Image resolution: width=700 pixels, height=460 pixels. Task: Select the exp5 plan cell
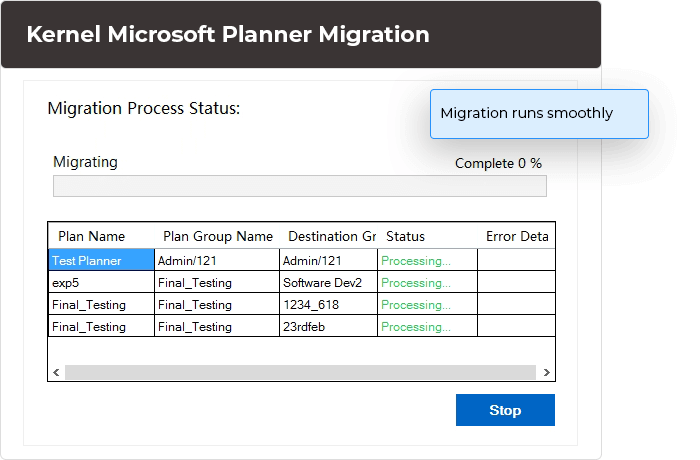tap(101, 282)
